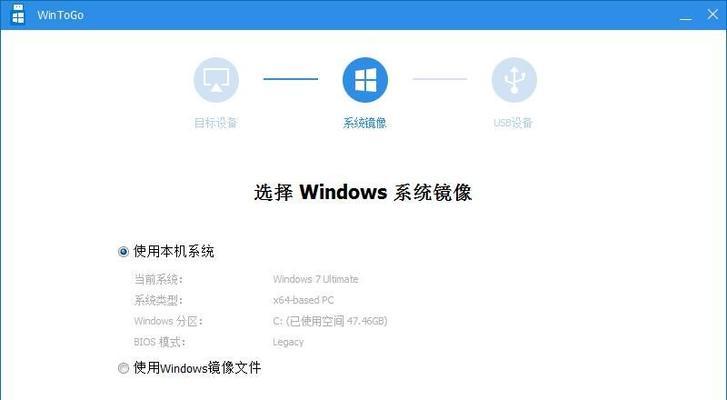Click the 选择 Windows 系统镜像 heading
Image resolution: width=727 pixels, height=400 pixels.
(363, 192)
